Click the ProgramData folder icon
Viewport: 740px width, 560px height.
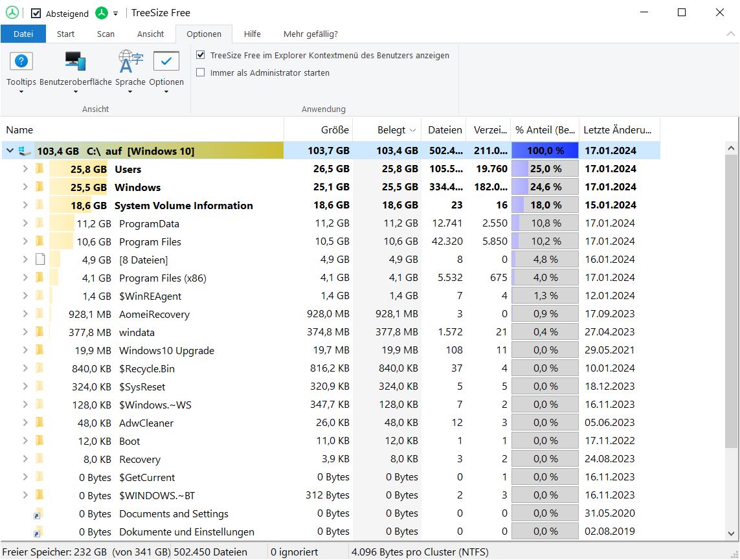pos(39,223)
